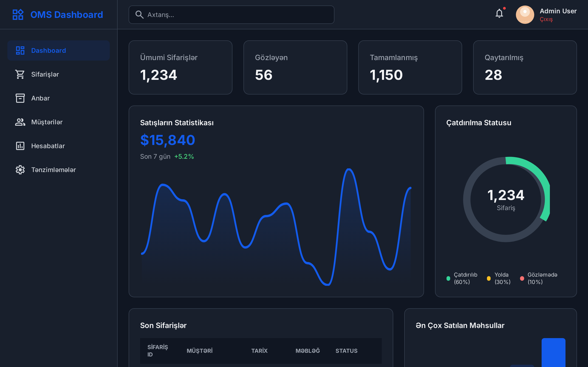The width and height of the screenshot is (588, 367).
Task: Open notifications bell icon
Action: pyautogui.click(x=499, y=14)
